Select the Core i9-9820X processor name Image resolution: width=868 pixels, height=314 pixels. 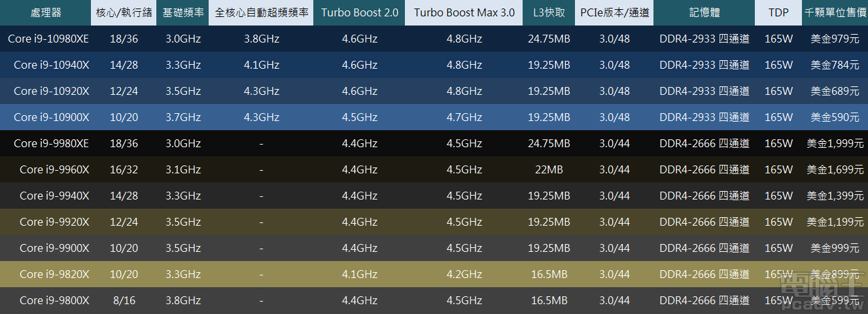(x=54, y=274)
